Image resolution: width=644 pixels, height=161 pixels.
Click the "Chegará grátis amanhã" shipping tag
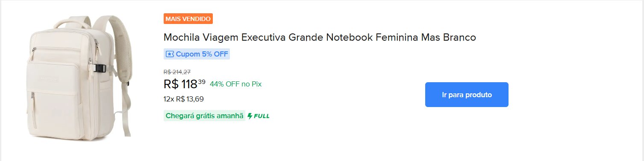(x=204, y=116)
